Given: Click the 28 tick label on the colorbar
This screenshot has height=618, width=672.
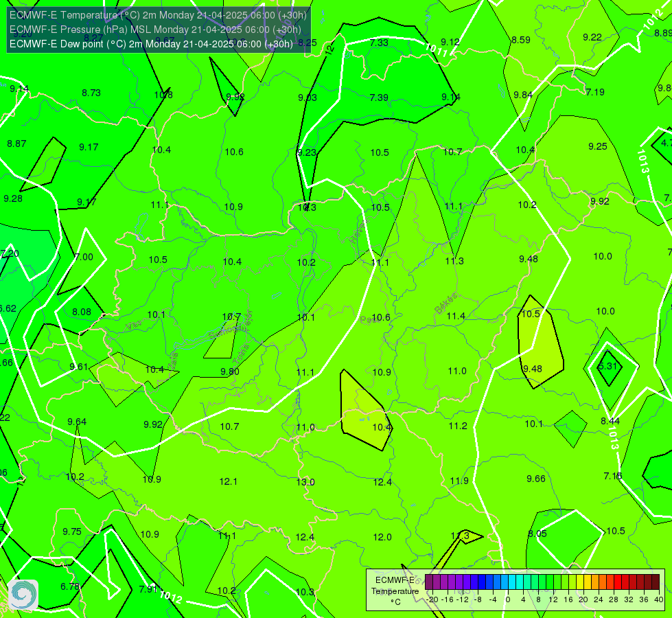Looking at the screenshot, I should pyautogui.click(x=614, y=599).
